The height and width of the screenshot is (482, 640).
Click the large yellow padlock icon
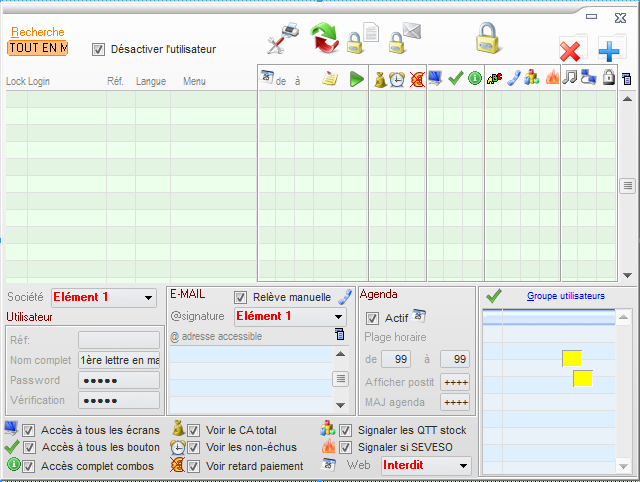(x=487, y=37)
